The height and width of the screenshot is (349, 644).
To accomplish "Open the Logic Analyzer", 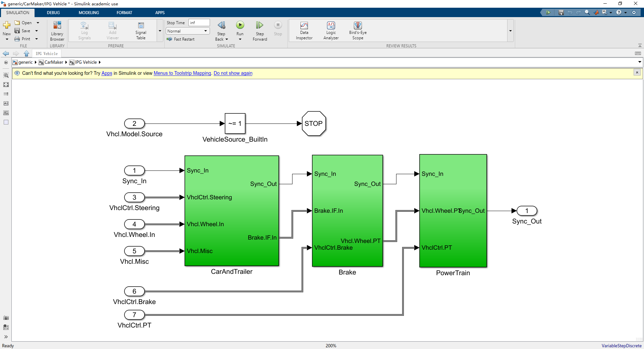I will (331, 31).
